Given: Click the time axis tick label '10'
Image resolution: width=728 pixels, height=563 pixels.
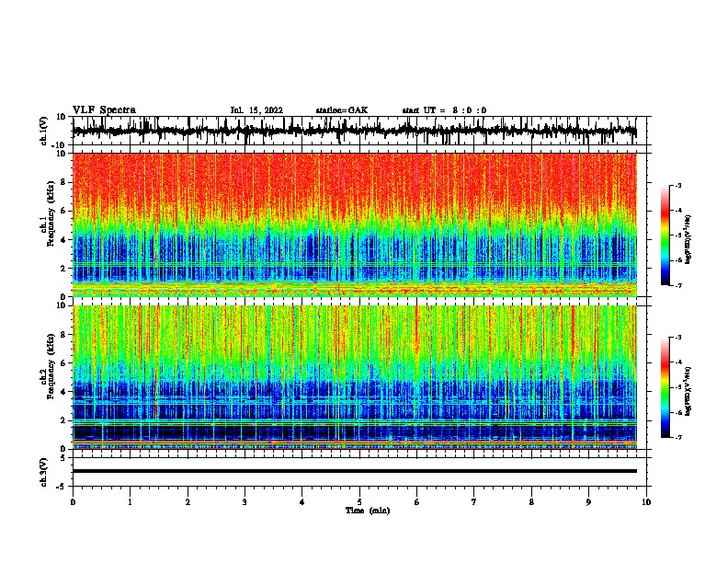Looking at the screenshot, I should pyautogui.click(x=646, y=502).
